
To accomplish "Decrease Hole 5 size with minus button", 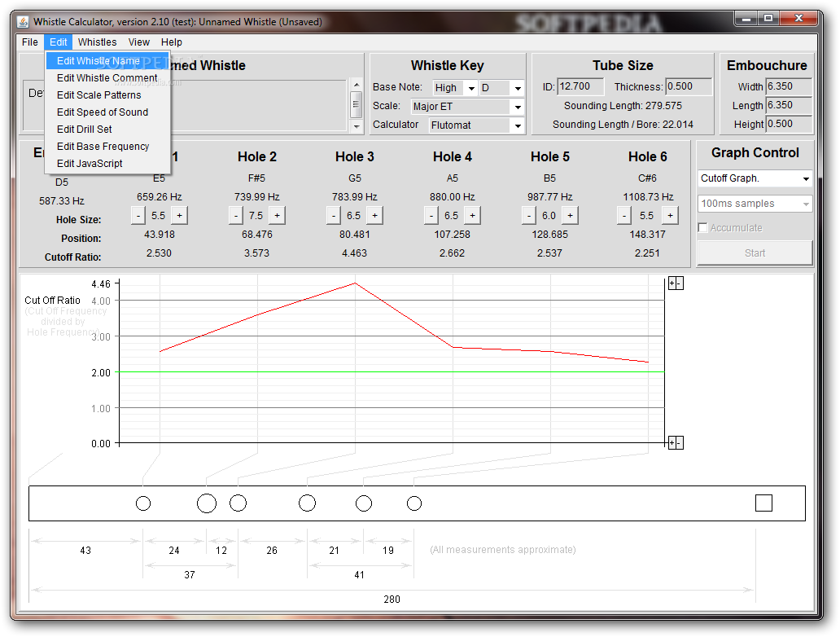I will pyautogui.click(x=529, y=216).
